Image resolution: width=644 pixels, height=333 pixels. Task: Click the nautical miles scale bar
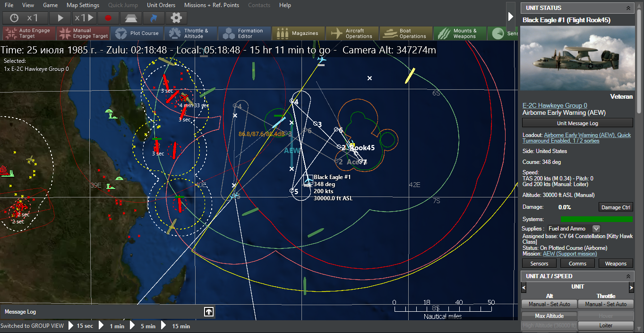[443, 309]
